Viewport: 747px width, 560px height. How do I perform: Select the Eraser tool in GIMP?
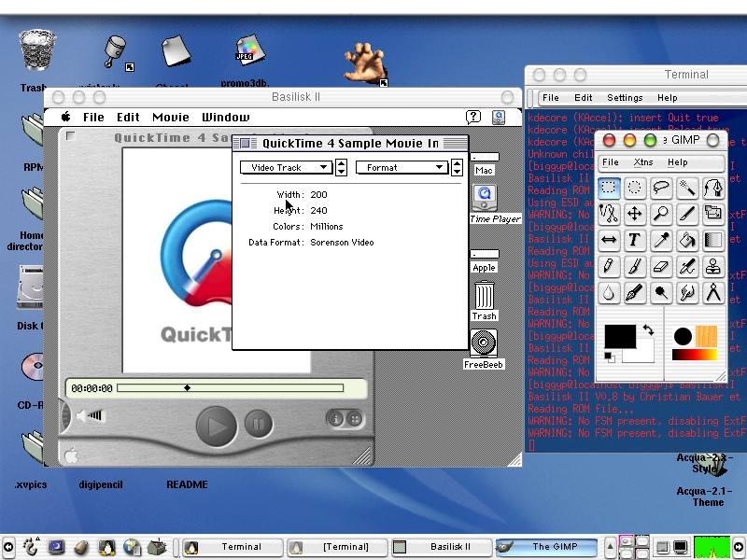tap(661, 267)
